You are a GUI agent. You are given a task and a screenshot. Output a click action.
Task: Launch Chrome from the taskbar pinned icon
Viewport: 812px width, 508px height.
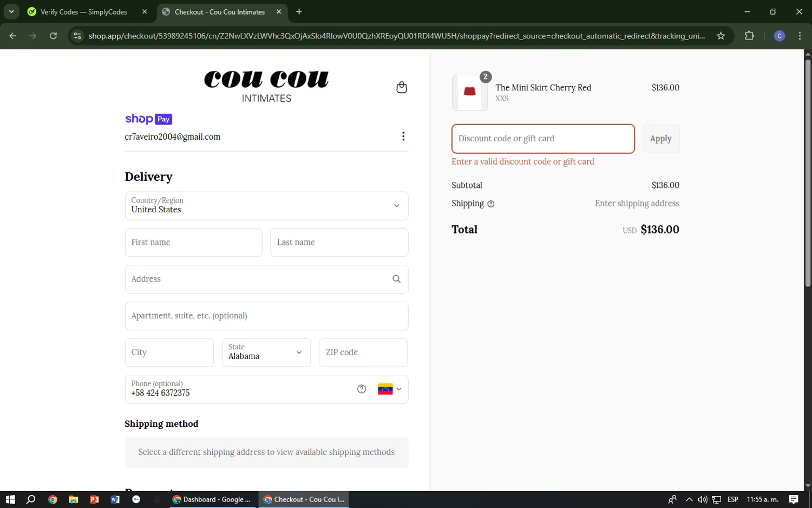pyautogui.click(x=53, y=499)
